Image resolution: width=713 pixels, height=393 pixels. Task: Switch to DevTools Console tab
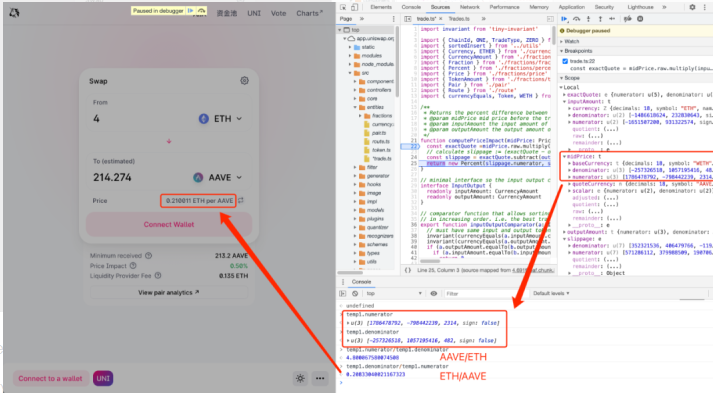pyautogui.click(x=411, y=7)
